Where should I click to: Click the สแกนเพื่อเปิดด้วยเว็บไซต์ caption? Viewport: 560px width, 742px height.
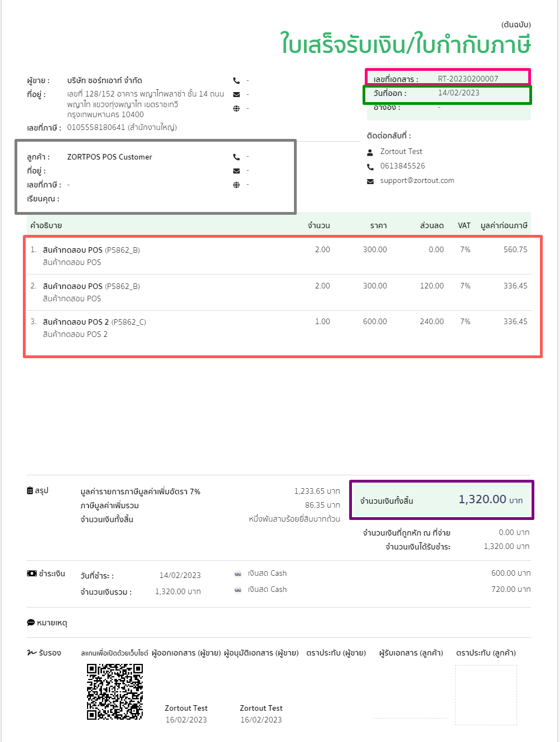point(115,653)
